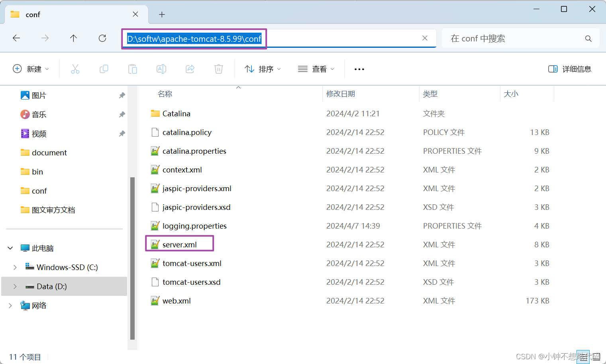606x364 pixels.
Task: Expand the Windows-SSD (C:) node
Action: click(15, 267)
